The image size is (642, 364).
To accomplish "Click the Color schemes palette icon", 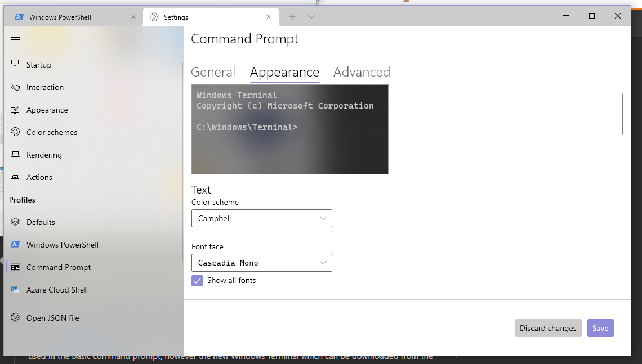I will point(15,132).
